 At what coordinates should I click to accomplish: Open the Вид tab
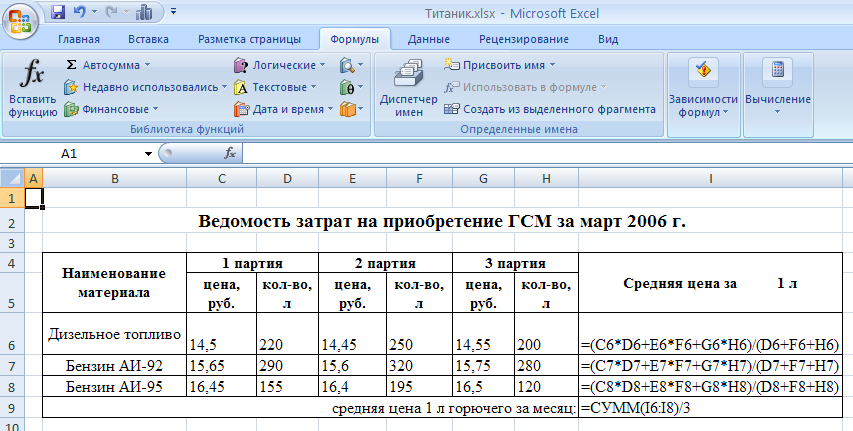[608, 39]
